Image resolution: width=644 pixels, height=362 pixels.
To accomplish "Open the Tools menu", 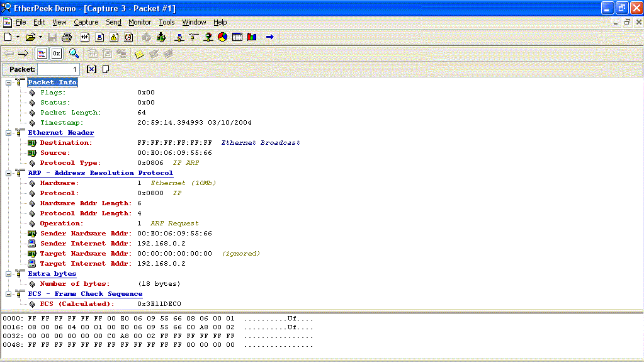I will pos(167,22).
